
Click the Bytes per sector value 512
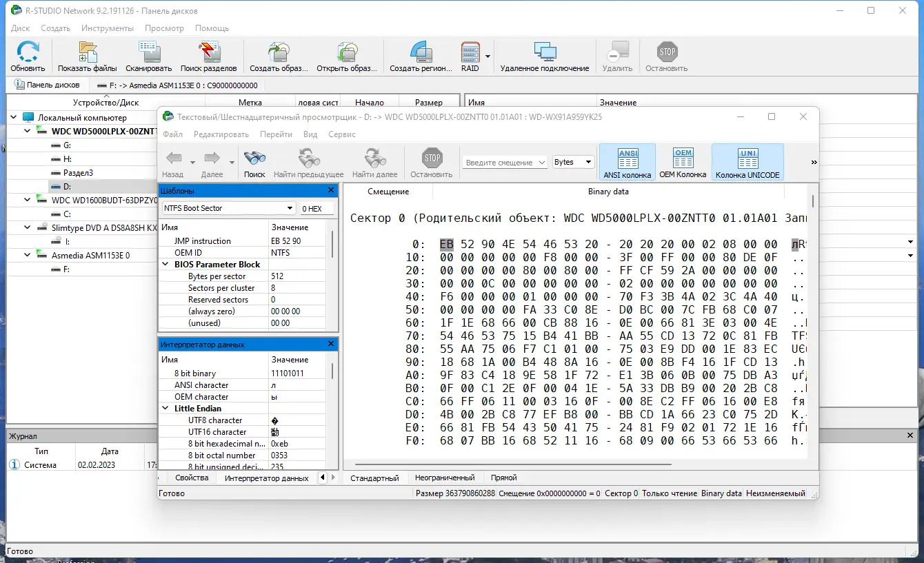(x=278, y=276)
